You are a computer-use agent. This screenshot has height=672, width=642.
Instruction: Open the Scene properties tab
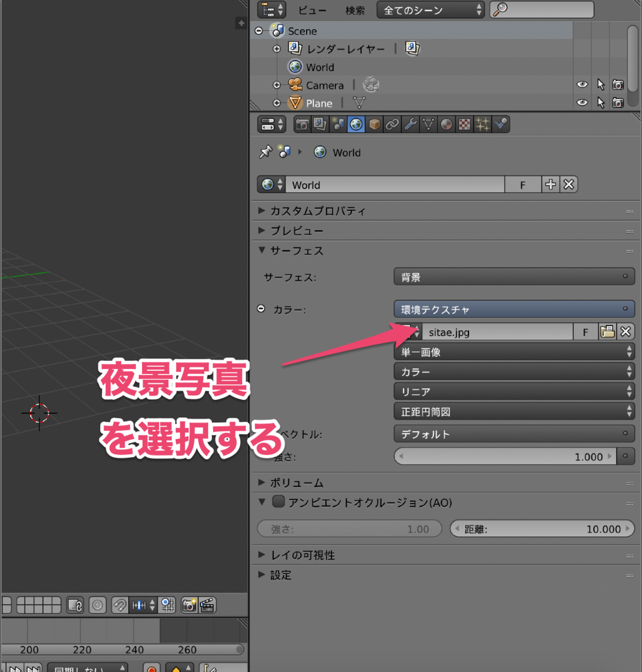(x=338, y=124)
